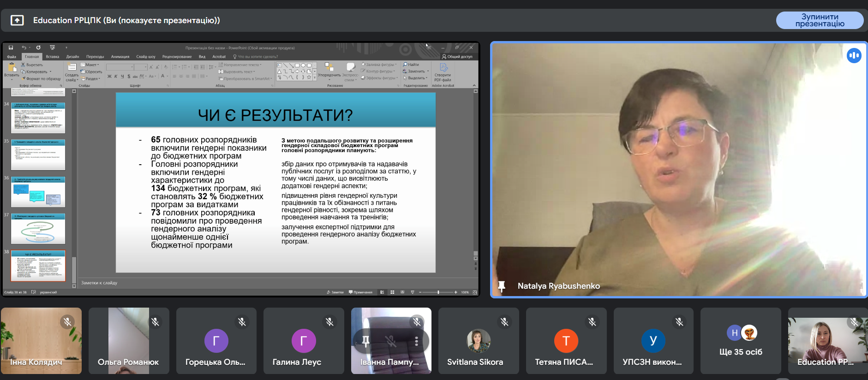This screenshot has height=380, width=868.
Task: Switch to the Дизайн ribbon tab
Action: 72,57
